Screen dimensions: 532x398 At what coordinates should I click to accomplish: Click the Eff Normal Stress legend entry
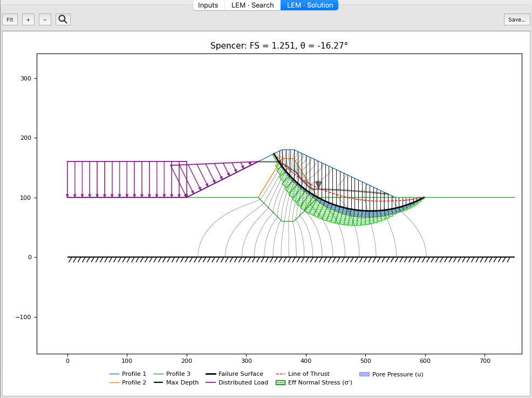point(314,382)
